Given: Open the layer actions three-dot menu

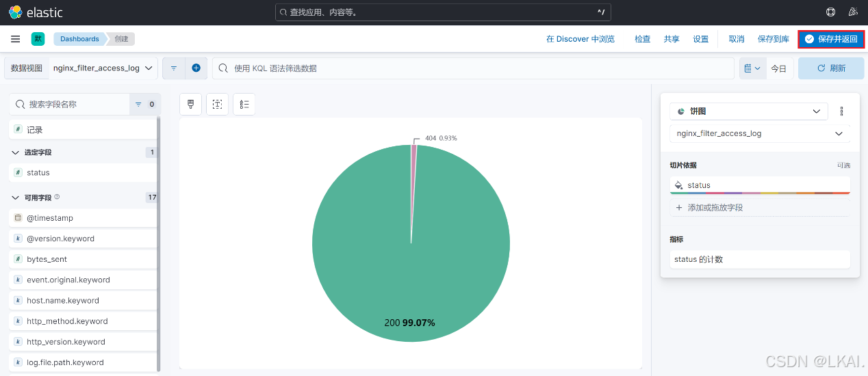Looking at the screenshot, I should coord(842,111).
